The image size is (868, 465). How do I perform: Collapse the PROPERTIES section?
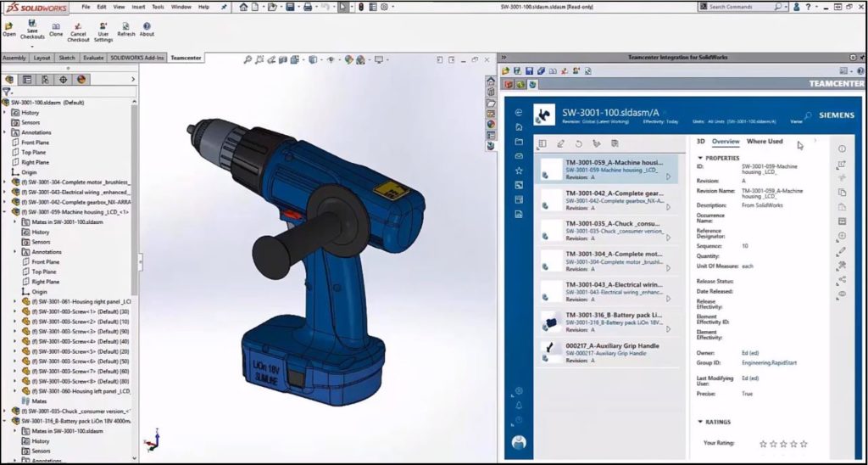pyautogui.click(x=700, y=158)
